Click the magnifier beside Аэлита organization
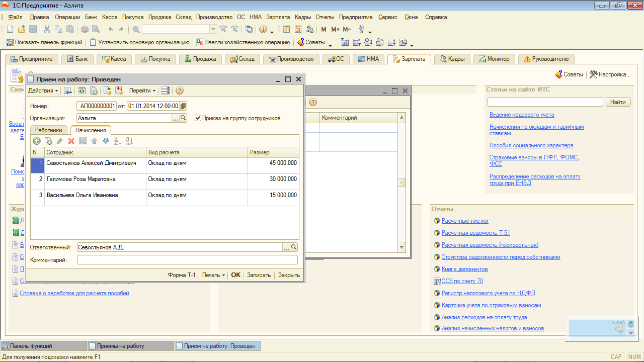Image resolution: width=644 pixels, height=362 pixels. point(183,118)
